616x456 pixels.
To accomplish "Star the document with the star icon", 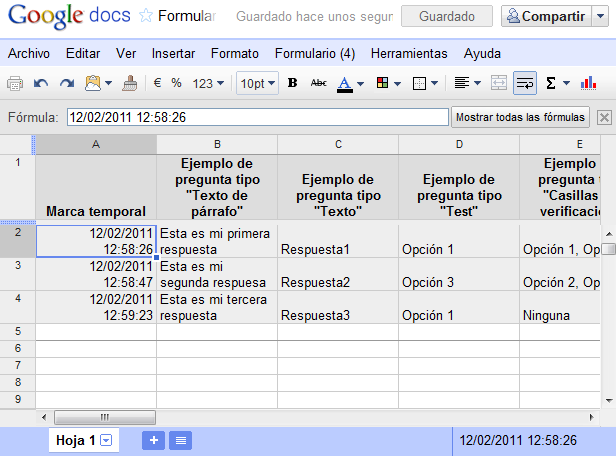I will point(146,16).
